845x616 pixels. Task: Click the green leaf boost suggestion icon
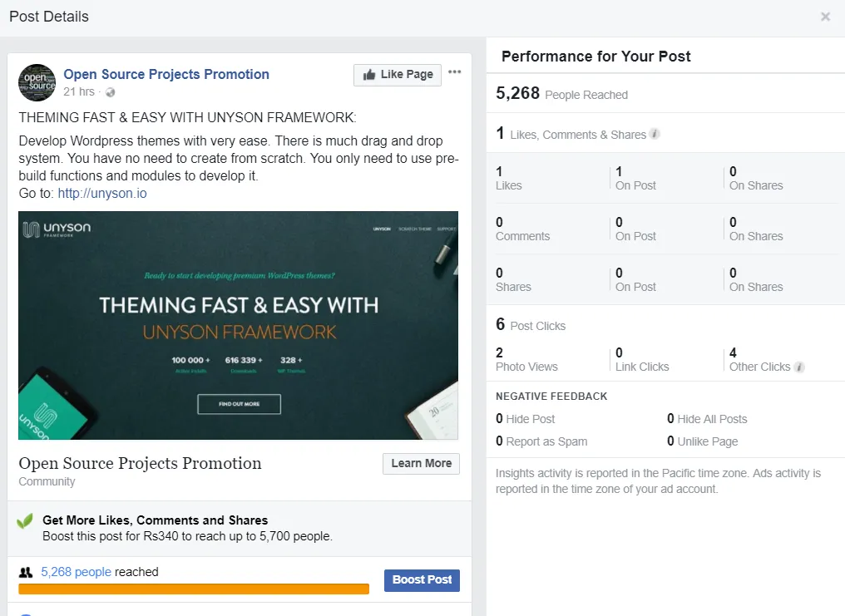click(x=25, y=520)
